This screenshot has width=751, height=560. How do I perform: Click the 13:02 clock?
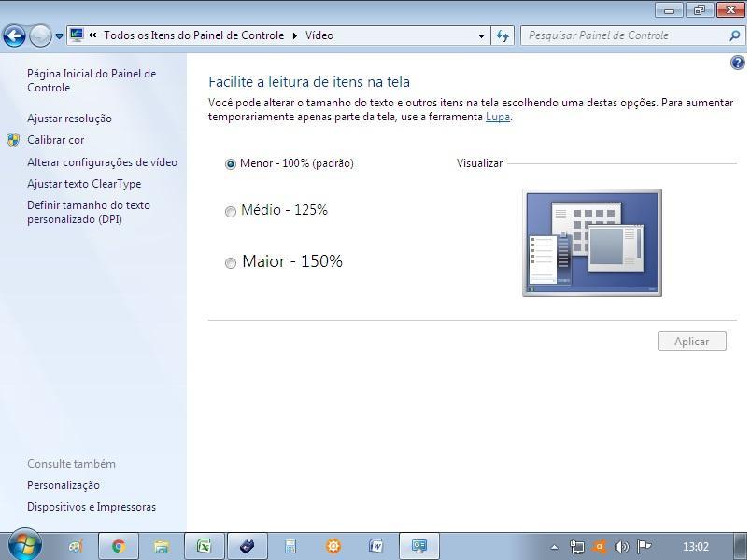[696, 547]
